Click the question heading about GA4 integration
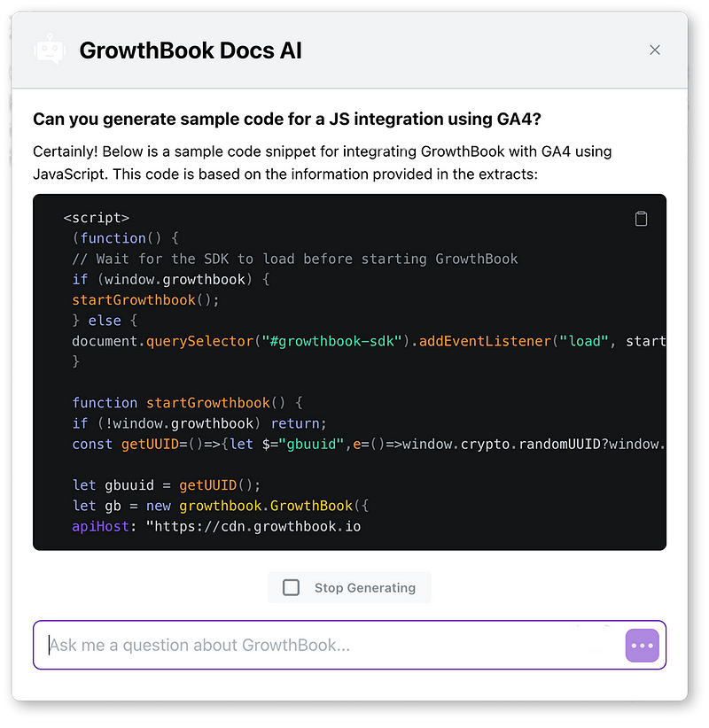The height and width of the screenshot is (728, 709). click(287, 119)
